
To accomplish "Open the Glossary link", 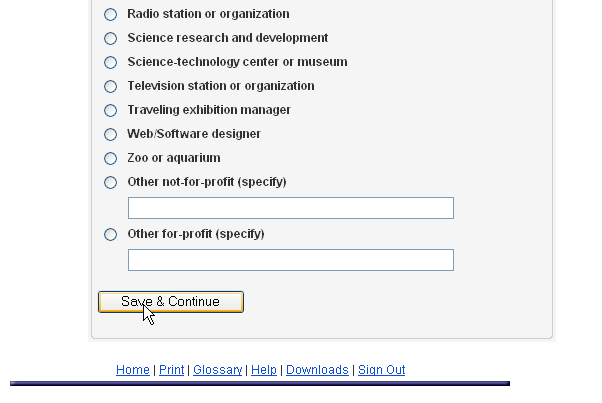I will coord(217,370).
